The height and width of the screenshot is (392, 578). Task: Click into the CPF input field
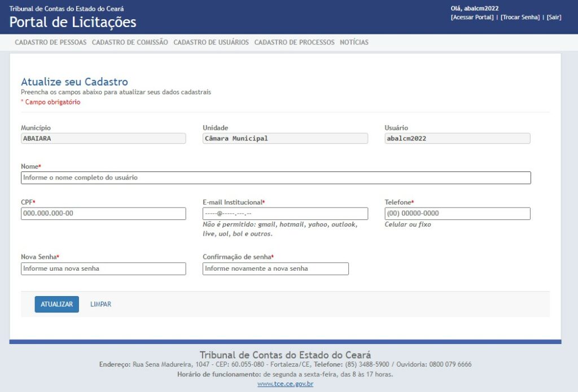pyautogui.click(x=103, y=214)
